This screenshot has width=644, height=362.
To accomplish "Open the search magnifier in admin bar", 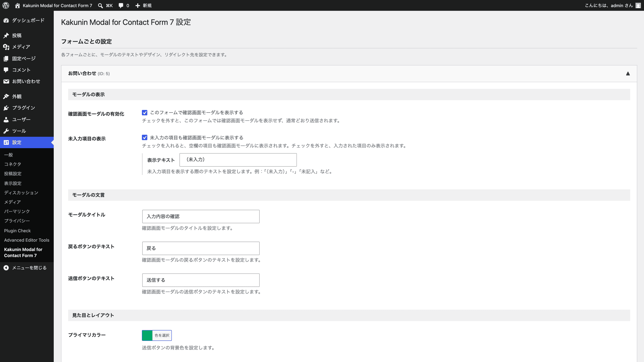I will coord(100,5).
